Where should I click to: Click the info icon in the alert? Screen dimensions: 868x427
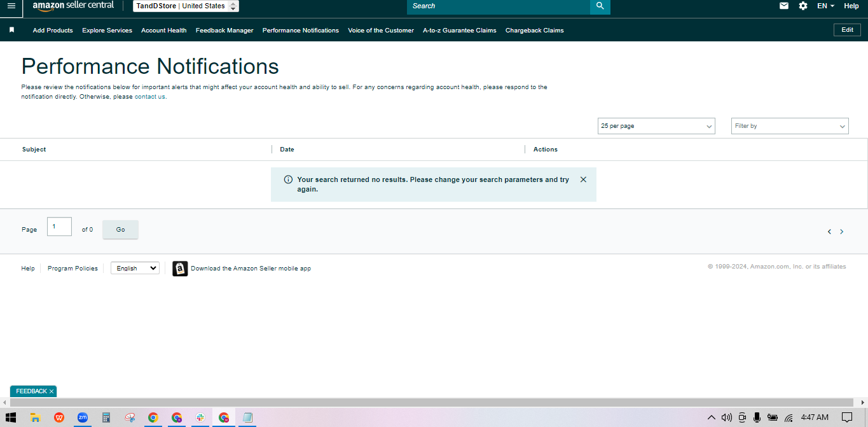288,179
